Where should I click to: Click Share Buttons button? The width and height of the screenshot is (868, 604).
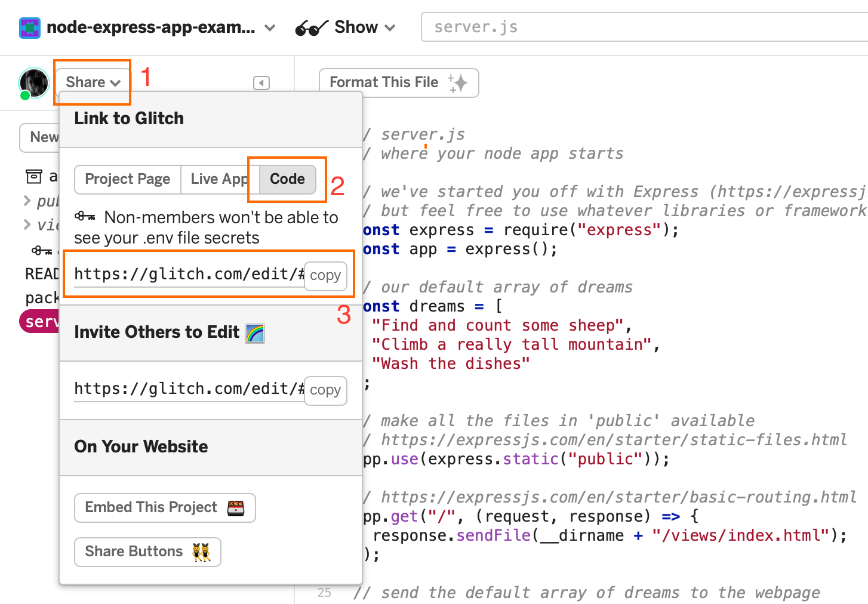(147, 552)
